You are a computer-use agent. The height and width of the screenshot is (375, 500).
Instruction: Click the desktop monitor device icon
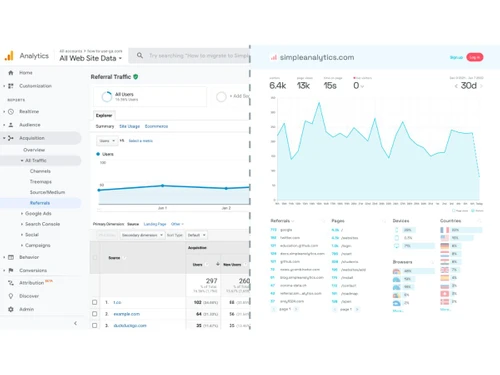click(397, 246)
